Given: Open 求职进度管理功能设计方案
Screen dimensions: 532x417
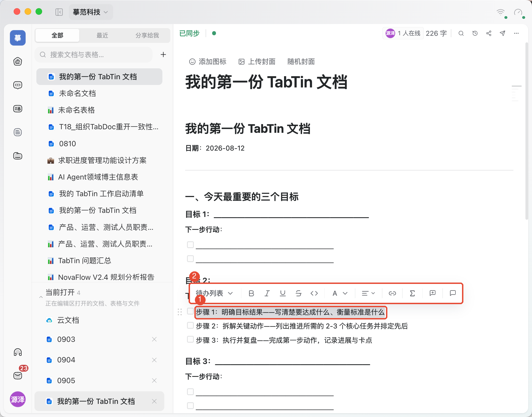Looking at the screenshot, I should [99, 160].
